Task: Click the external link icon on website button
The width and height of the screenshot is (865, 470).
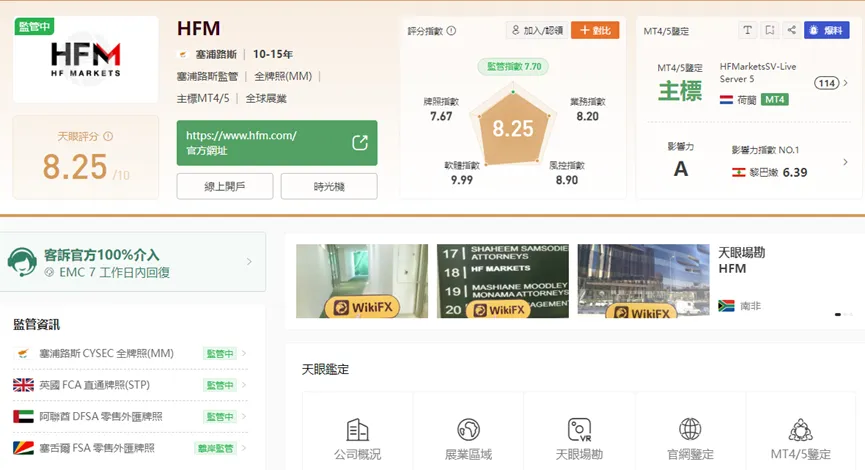Action: pyautogui.click(x=360, y=143)
